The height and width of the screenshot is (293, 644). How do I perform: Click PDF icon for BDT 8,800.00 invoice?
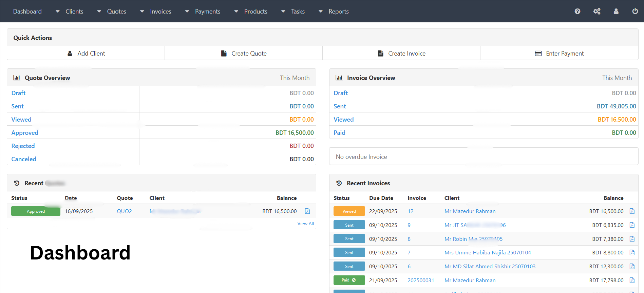[632, 253]
